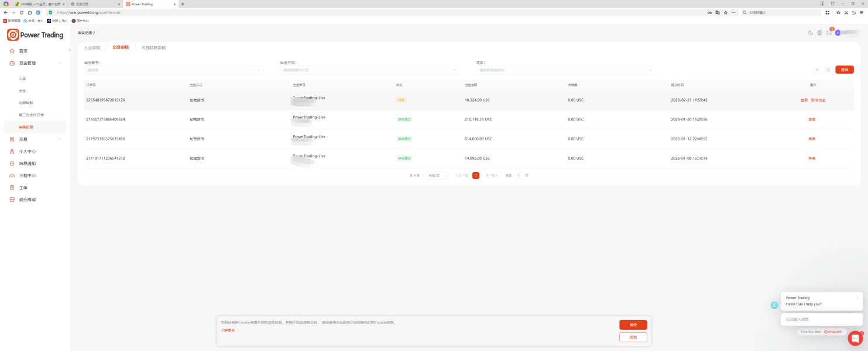868x351 pixels.
Task: Click 取消出金 on the pending order
Action: (818, 100)
